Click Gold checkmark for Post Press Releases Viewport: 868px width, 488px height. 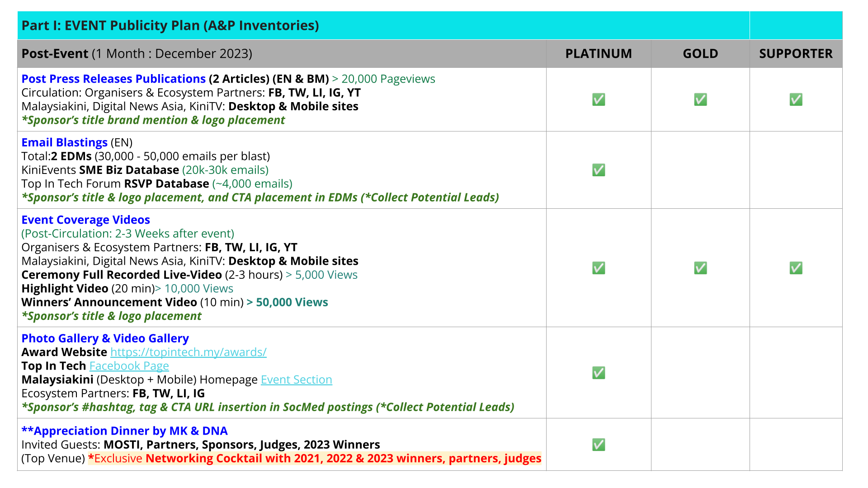(x=700, y=99)
